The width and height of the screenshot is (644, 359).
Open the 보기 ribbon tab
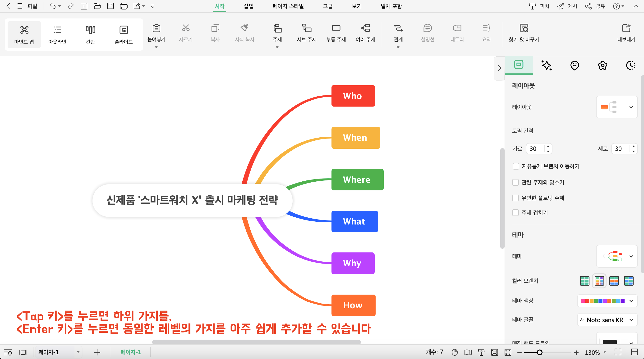[357, 6]
